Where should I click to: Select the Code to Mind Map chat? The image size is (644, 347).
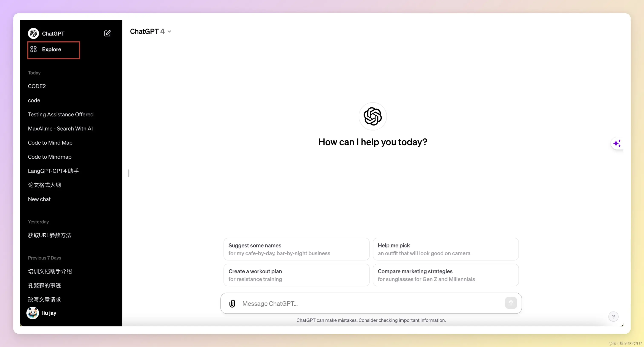point(50,143)
